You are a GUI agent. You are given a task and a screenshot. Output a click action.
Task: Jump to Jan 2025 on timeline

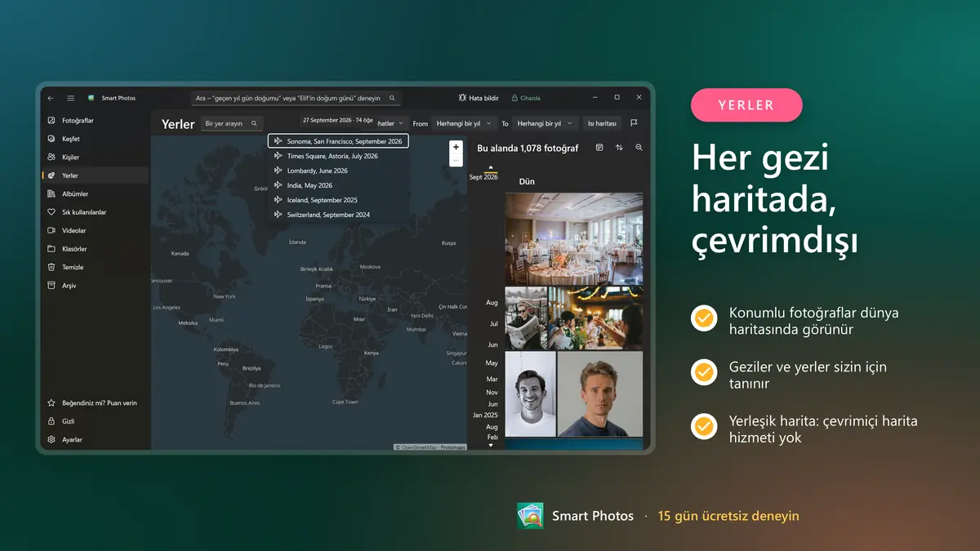pyautogui.click(x=485, y=415)
